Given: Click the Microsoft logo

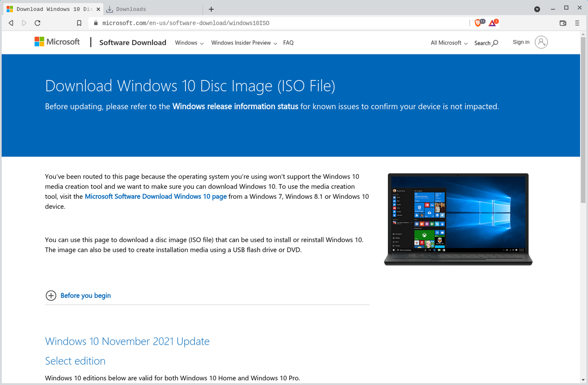Looking at the screenshot, I should pyautogui.click(x=57, y=42).
